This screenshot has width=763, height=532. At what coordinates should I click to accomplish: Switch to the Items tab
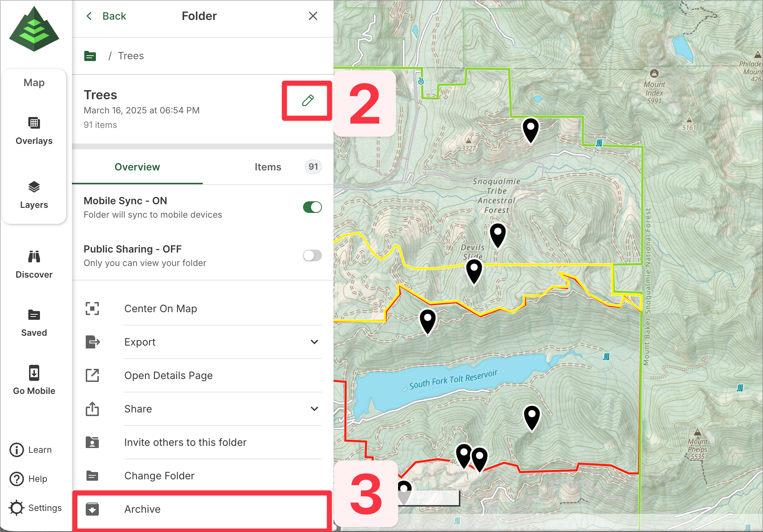268,167
